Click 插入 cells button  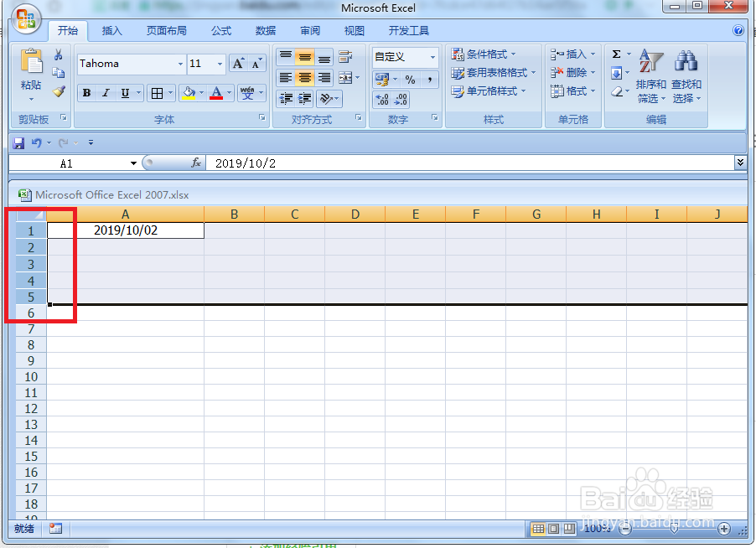[572, 54]
